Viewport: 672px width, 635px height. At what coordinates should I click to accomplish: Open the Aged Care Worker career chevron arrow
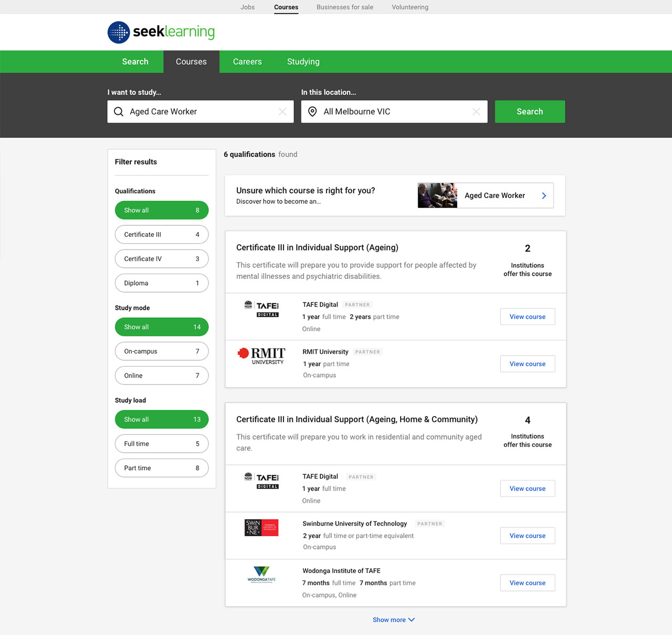click(x=544, y=195)
